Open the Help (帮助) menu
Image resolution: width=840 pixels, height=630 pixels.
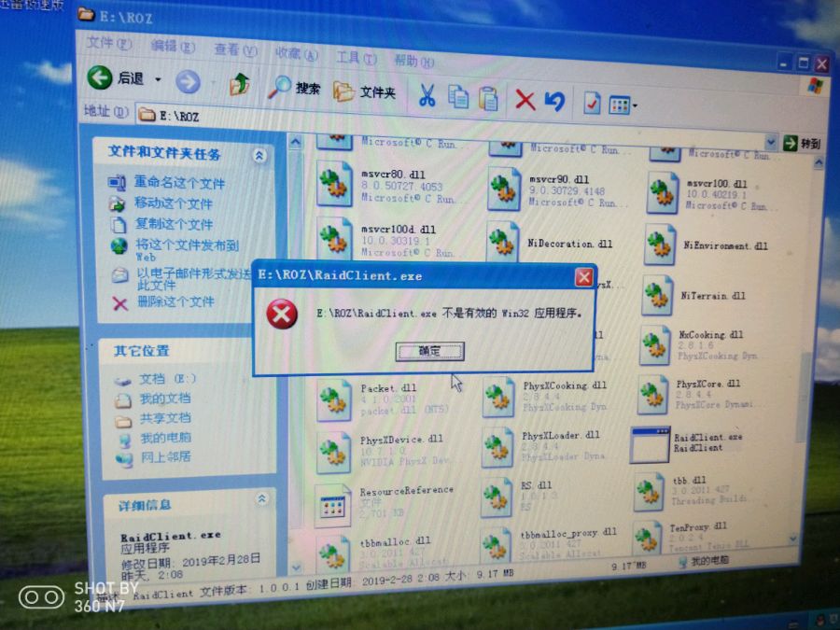coord(414,61)
